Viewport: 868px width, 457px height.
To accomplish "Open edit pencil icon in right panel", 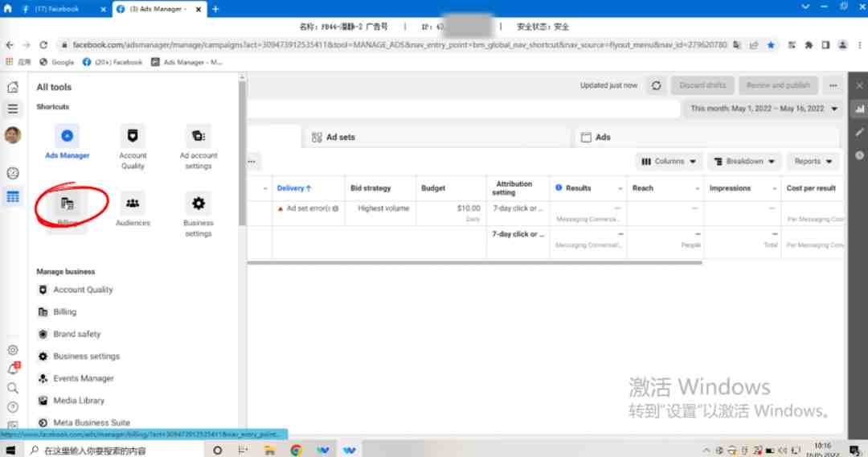I will 859,132.
